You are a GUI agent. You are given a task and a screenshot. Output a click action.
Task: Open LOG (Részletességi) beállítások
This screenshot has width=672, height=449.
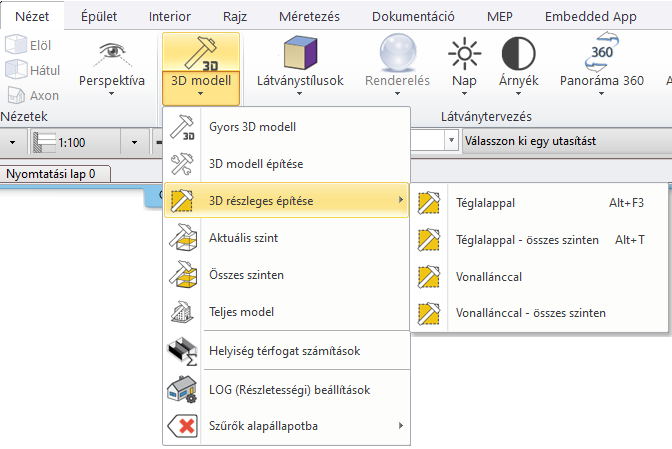click(287, 389)
